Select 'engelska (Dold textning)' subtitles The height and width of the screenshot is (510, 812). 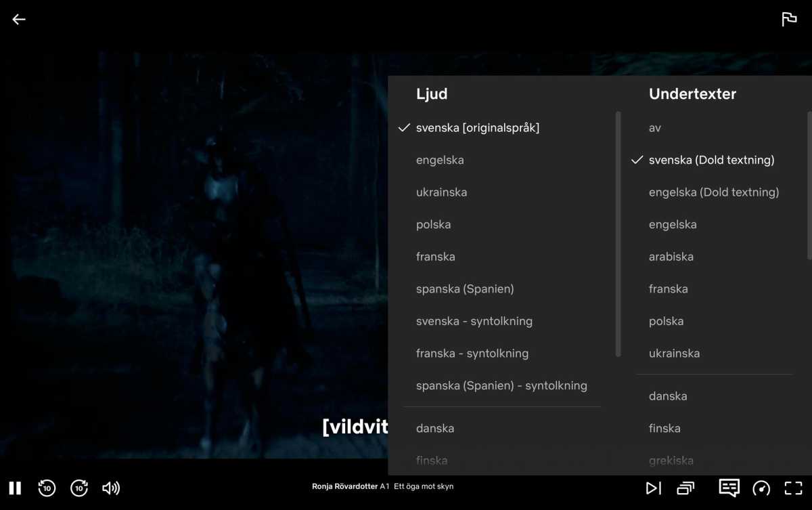[x=714, y=192]
